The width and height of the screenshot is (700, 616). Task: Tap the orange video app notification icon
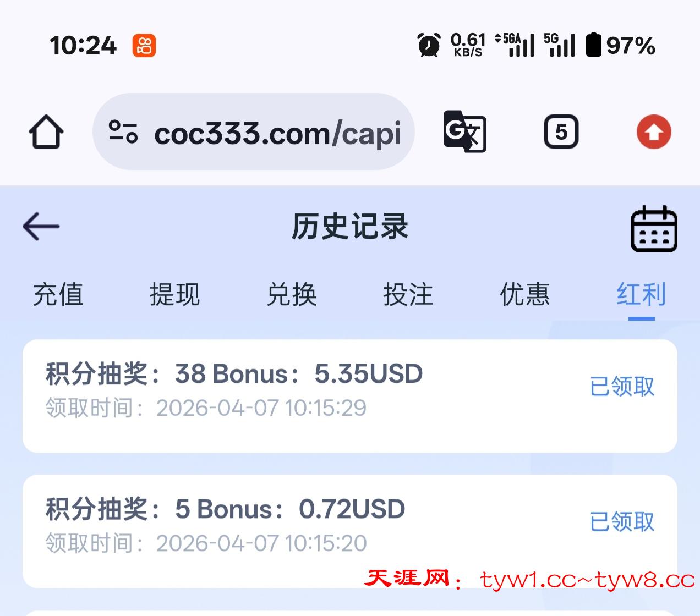[x=144, y=46]
